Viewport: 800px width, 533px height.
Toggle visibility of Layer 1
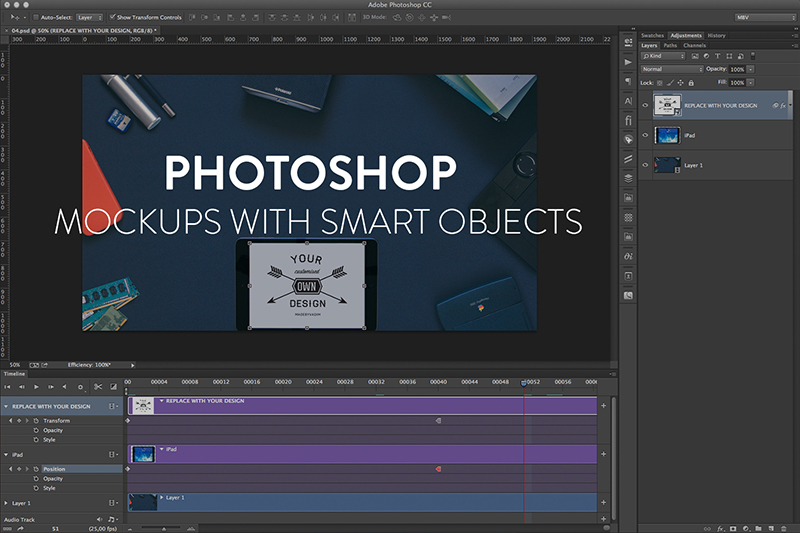(645, 165)
